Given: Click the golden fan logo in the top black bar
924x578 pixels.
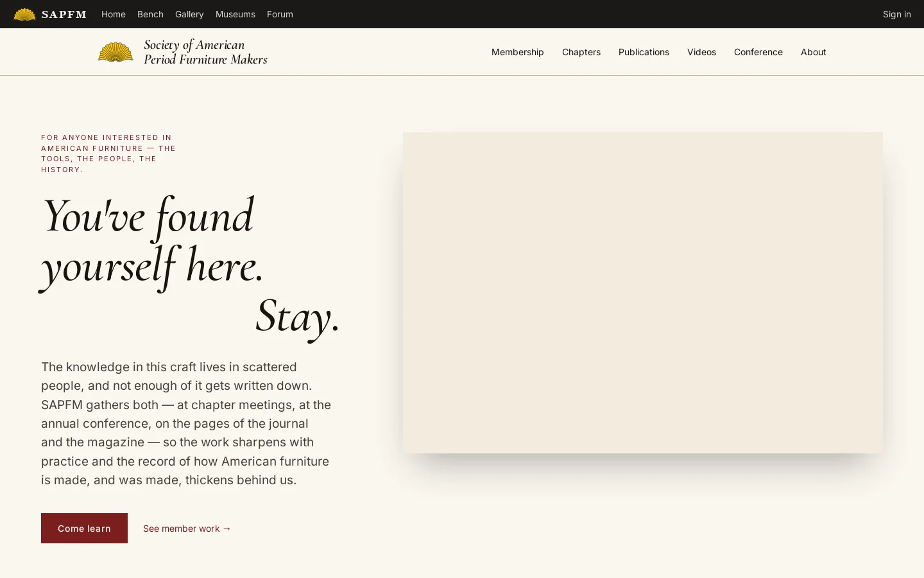Looking at the screenshot, I should [24, 14].
